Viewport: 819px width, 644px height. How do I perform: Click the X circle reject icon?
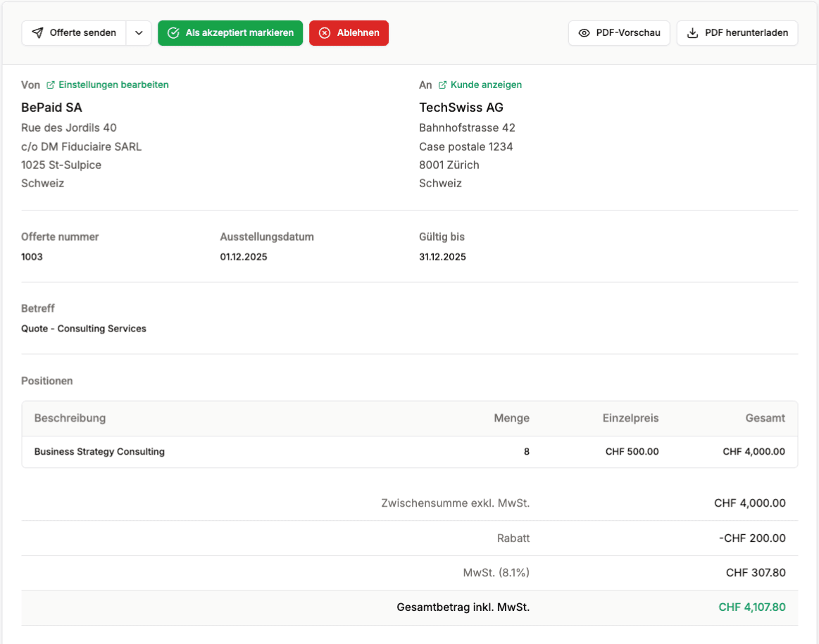325,33
